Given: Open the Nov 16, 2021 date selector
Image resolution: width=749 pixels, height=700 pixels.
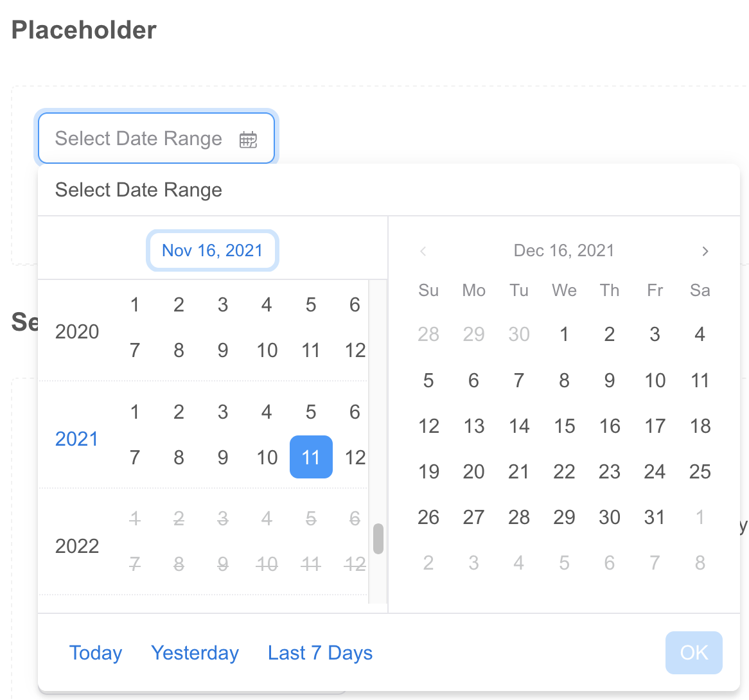Looking at the screenshot, I should point(213,250).
